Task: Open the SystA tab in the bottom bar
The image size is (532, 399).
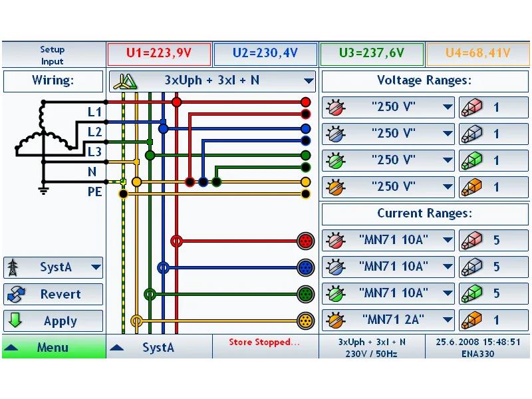Action: tap(158, 347)
